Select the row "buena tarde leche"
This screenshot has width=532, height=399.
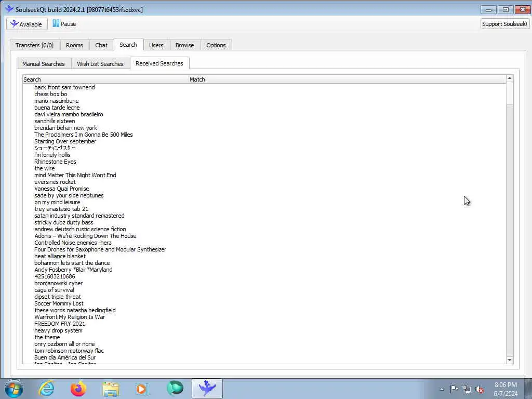pyautogui.click(x=57, y=108)
